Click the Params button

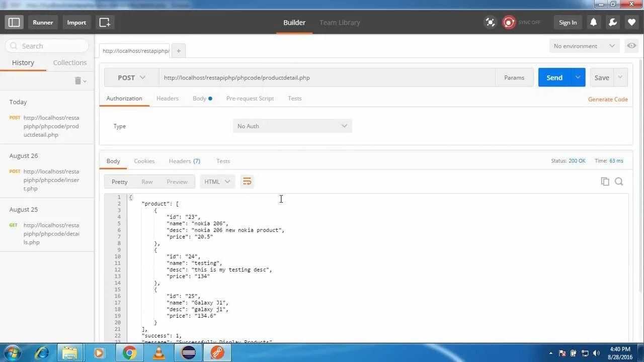click(x=514, y=77)
